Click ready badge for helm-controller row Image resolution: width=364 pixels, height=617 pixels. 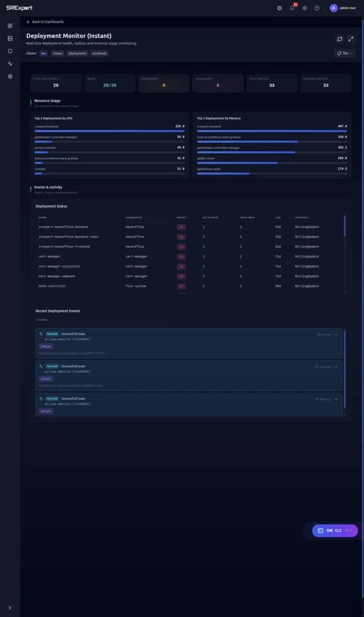[181, 286]
